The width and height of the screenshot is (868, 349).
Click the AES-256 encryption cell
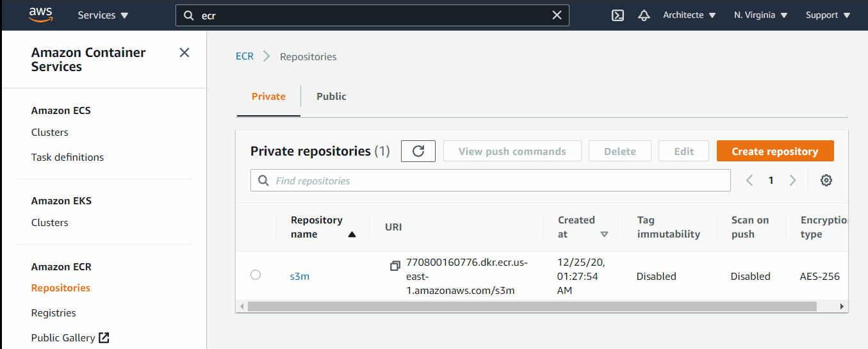820,277
